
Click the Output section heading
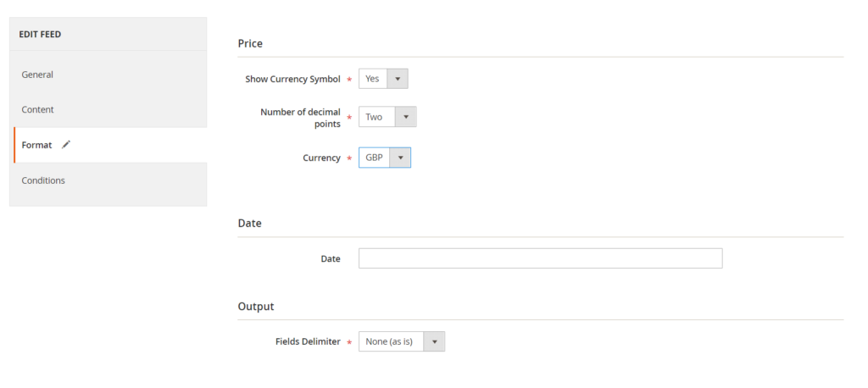(x=255, y=306)
